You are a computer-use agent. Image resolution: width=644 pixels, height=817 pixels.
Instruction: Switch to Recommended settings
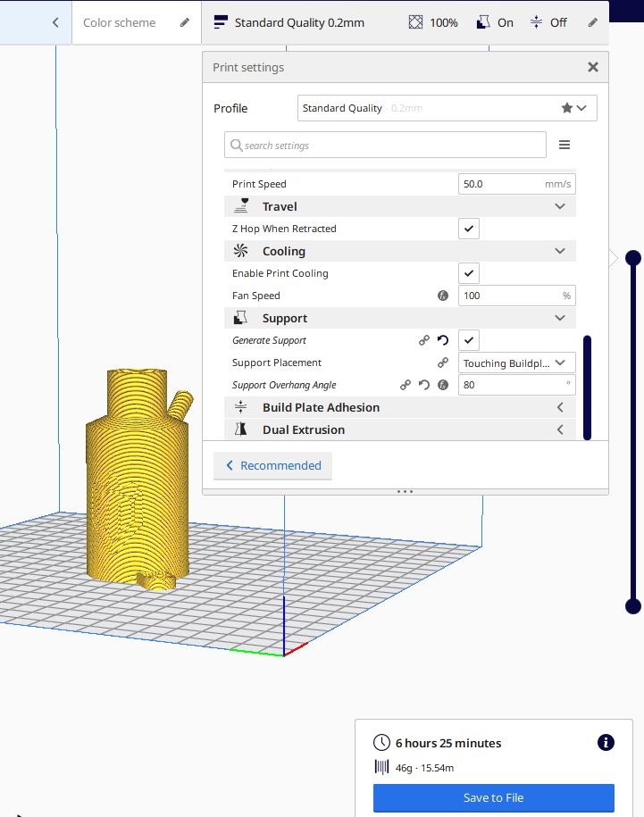point(272,465)
